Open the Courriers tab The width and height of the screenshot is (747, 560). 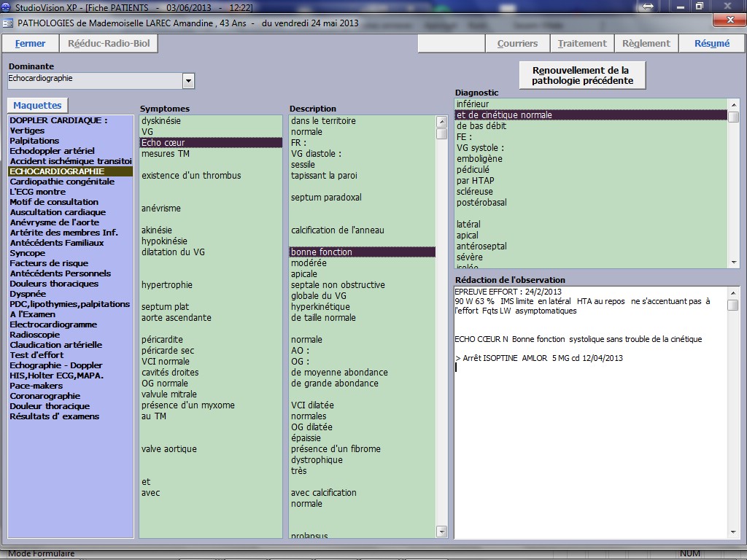click(x=517, y=44)
